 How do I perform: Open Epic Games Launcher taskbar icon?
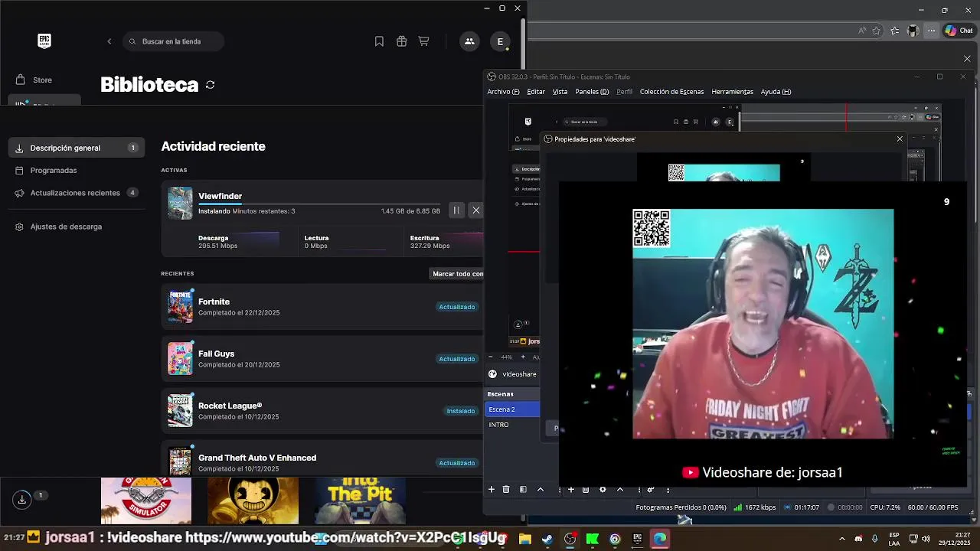click(x=637, y=539)
